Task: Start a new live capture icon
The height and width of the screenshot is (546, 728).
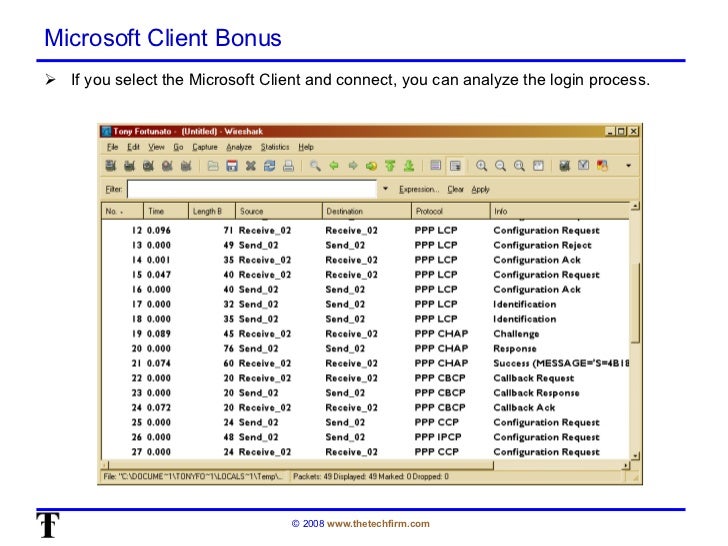Action: [148, 166]
